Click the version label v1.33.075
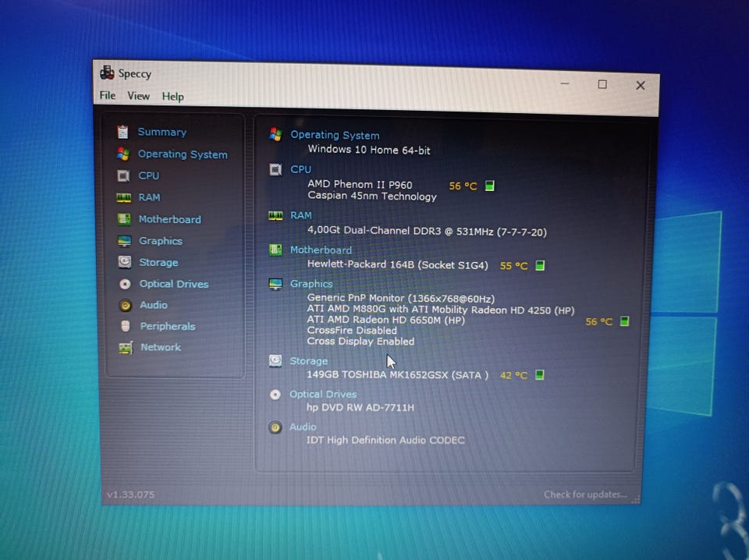Screen dimensions: 749x560 click(131, 494)
